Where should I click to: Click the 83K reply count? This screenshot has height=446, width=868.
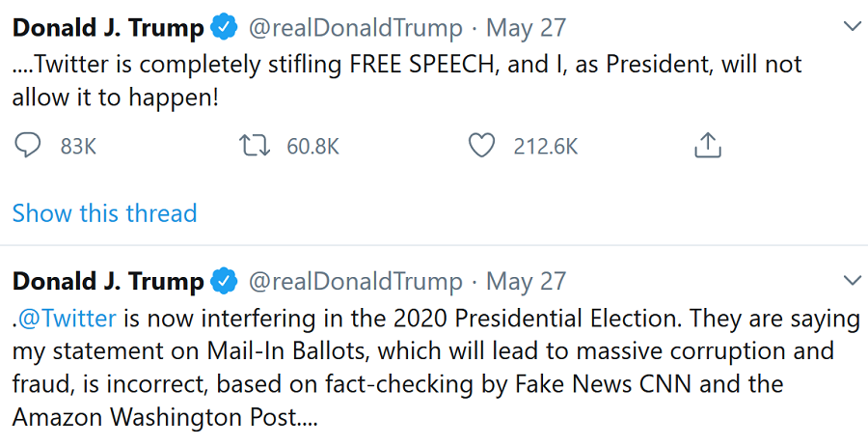78,147
